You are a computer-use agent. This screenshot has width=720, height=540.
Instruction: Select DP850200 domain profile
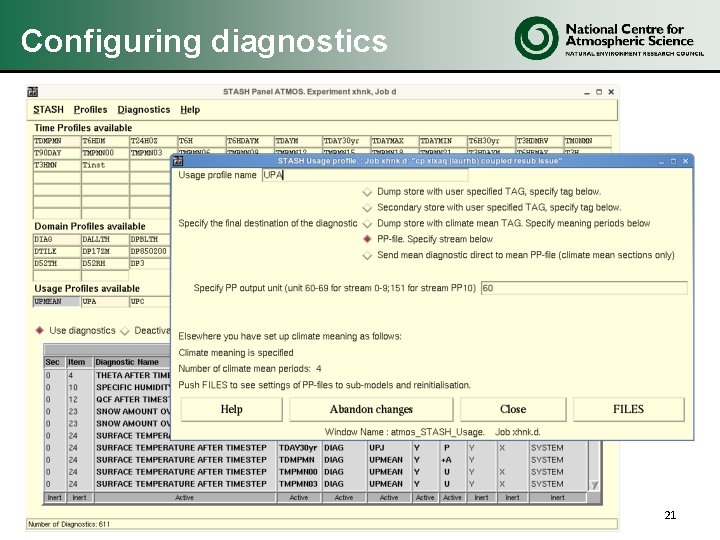click(150, 251)
